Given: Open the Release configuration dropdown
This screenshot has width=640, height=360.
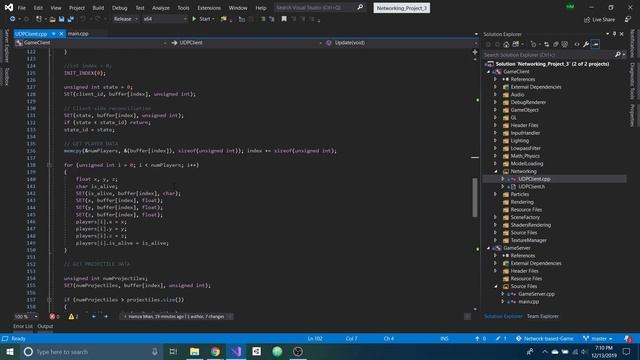Looking at the screenshot, I should coord(126,19).
